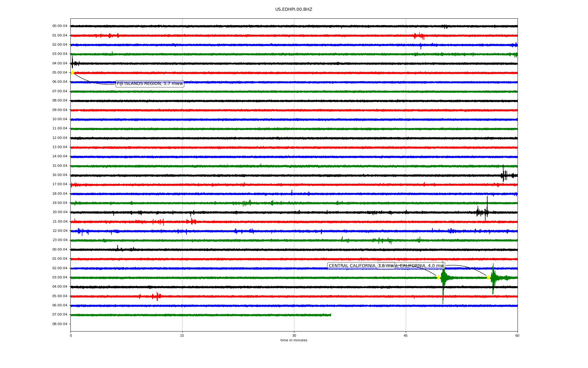
Task: Click the yellow star before the first green burst
Action: (x=439, y=277)
